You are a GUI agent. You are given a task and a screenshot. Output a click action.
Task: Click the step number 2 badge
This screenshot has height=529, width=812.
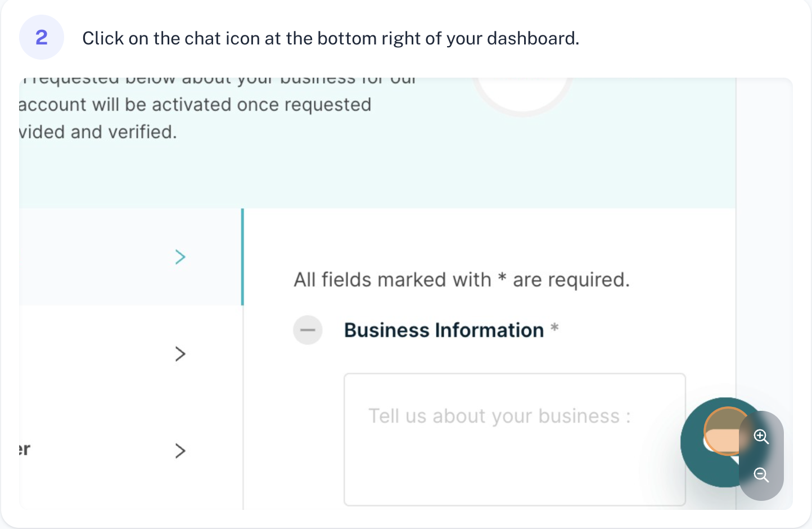[x=42, y=38]
